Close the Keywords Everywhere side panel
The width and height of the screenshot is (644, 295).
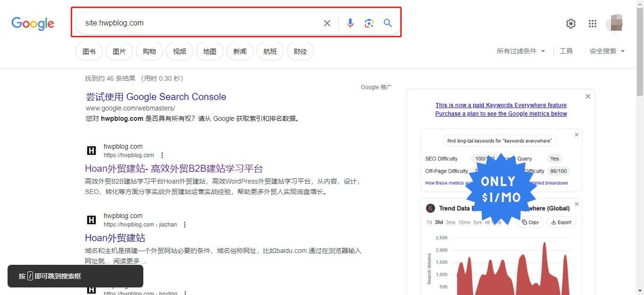tap(588, 96)
